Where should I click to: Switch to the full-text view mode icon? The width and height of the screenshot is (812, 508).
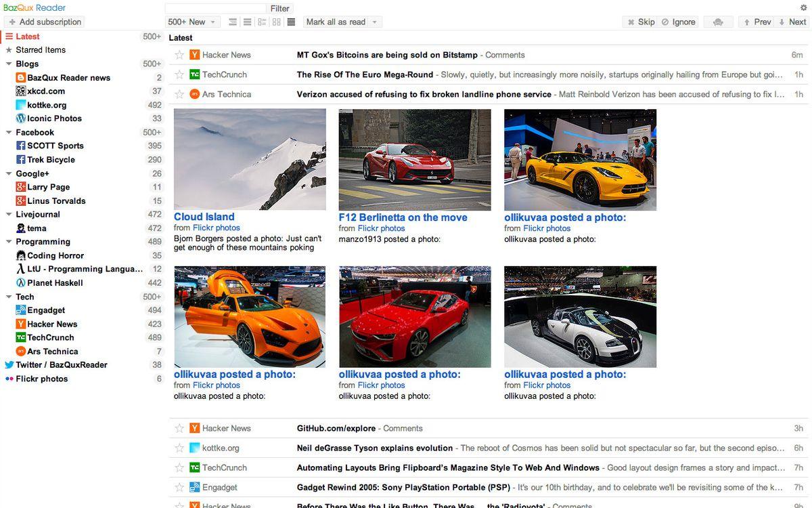(x=291, y=22)
